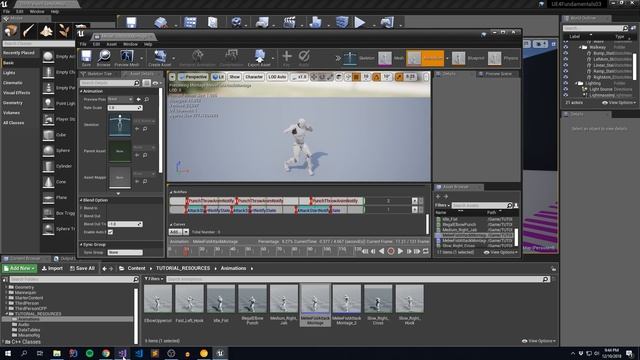
Task: Open the Perspective view dropdown
Action: (193, 76)
